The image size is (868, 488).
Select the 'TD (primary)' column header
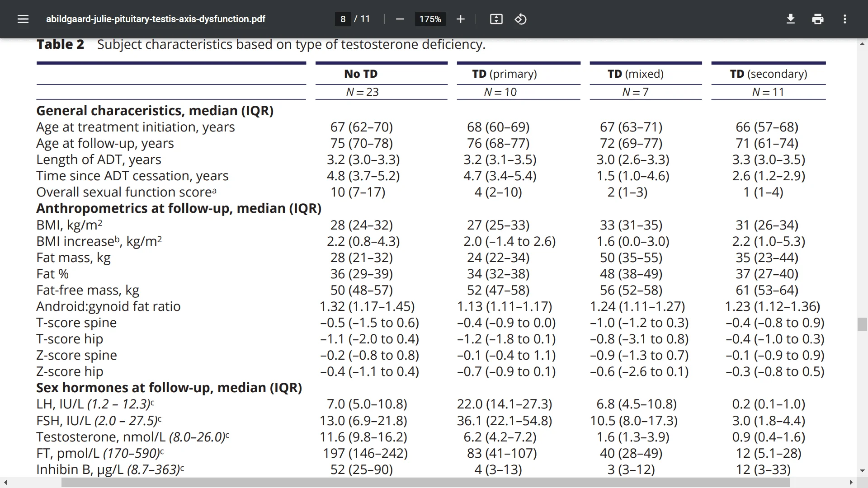505,74
